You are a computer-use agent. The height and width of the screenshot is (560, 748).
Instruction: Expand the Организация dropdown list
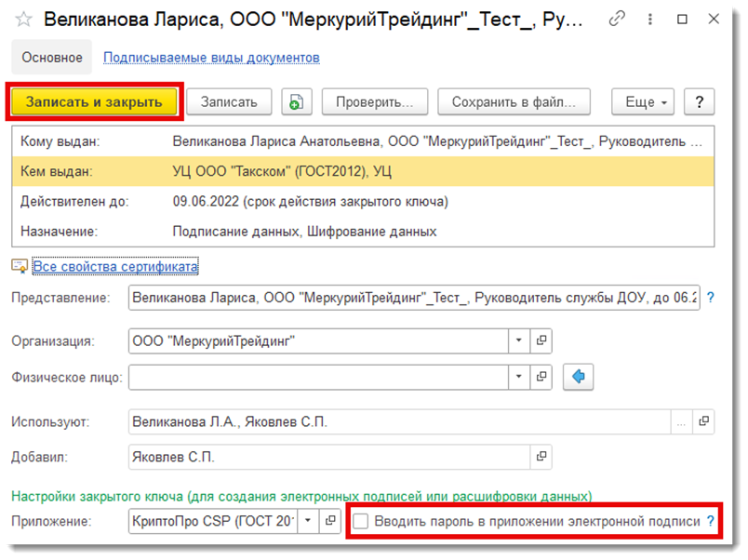click(519, 341)
